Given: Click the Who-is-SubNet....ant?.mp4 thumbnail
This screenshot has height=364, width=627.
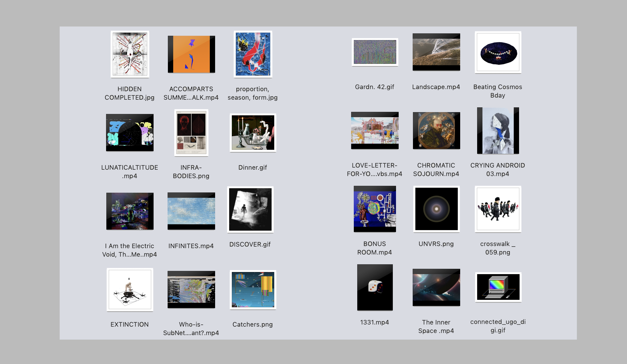Looking at the screenshot, I should (191, 290).
